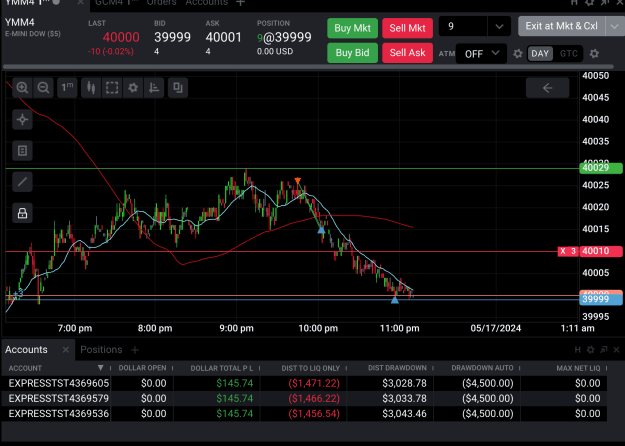Viewport: 625px width, 446px height.
Task: Click Exit at Mkt & Cxl
Action: (x=561, y=26)
